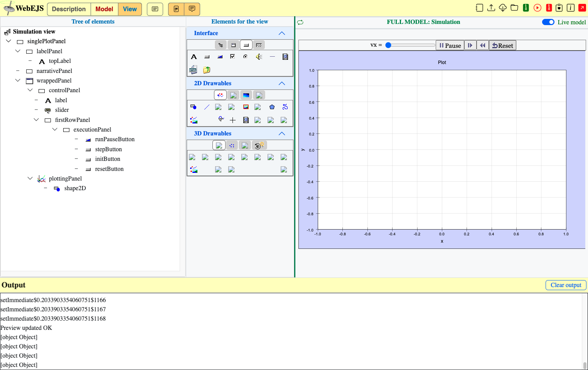Select the shape with blue dot 2D drawable
The height and width of the screenshot is (370, 588).
pyautogui.click(x=194, y=107)
